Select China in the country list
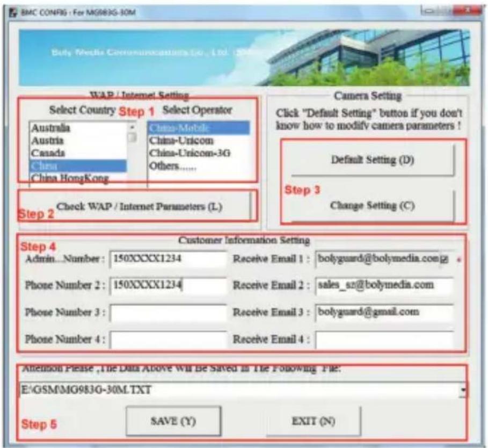 (x=78, y=165)
